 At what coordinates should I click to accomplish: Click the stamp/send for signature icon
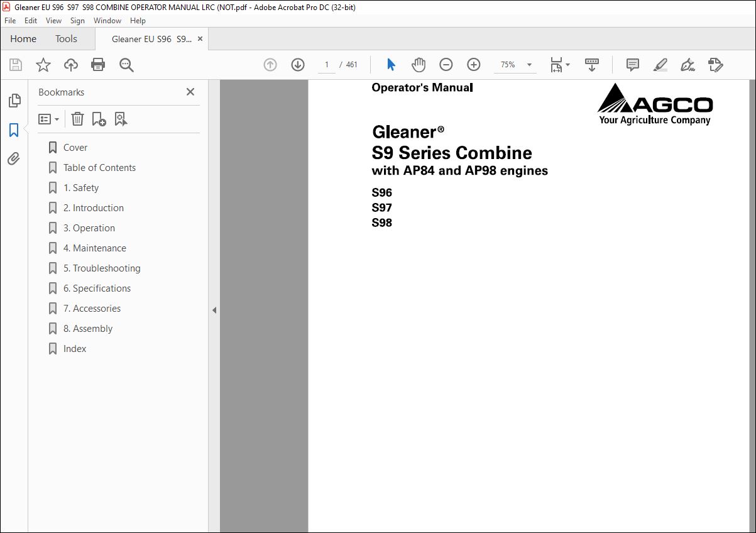(715, 65)
